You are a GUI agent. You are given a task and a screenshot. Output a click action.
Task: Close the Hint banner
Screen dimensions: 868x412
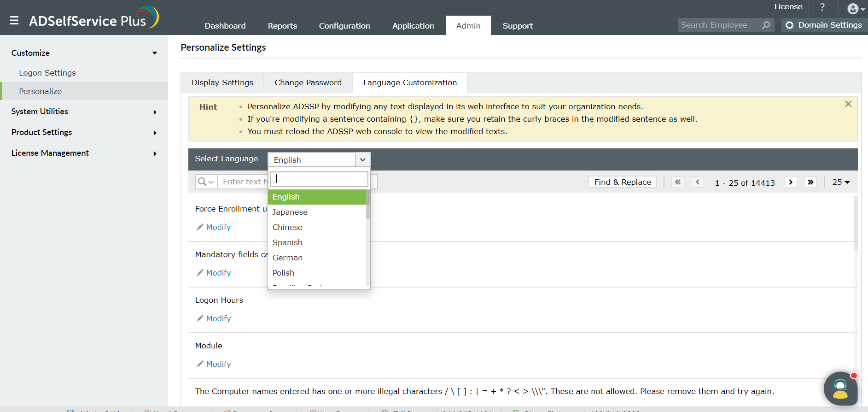coord(848,104)
